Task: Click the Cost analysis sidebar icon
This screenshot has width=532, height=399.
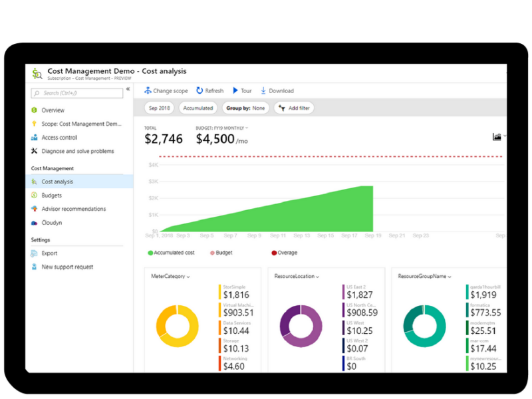Action: [34, 182]
